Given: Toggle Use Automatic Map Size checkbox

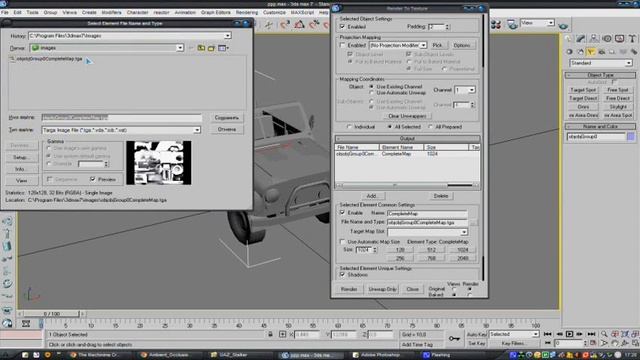Looking at the screenshot, I should 342,242.
